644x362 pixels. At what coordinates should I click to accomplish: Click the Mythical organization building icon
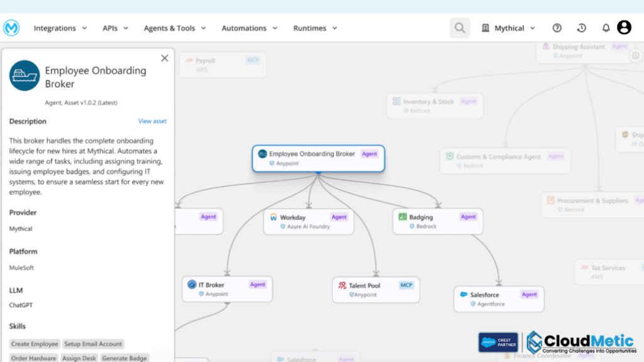[486, 28]
